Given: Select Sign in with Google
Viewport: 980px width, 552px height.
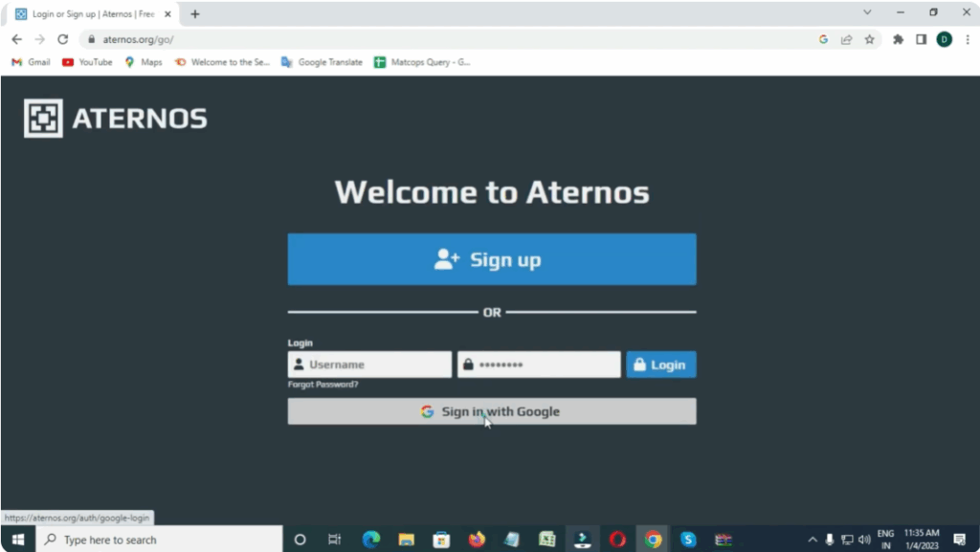Looking at the screenshot, I should pyautogui.click(x=491, y=411).
